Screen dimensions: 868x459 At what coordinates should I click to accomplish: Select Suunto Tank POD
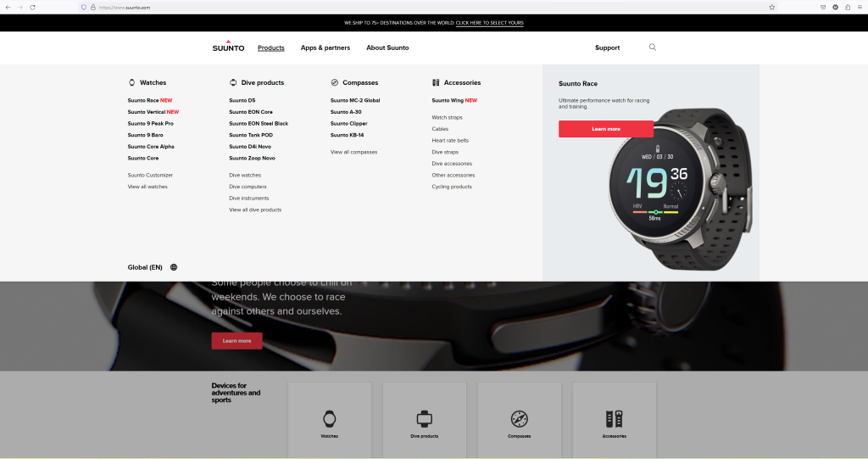[x=251, y=135]
